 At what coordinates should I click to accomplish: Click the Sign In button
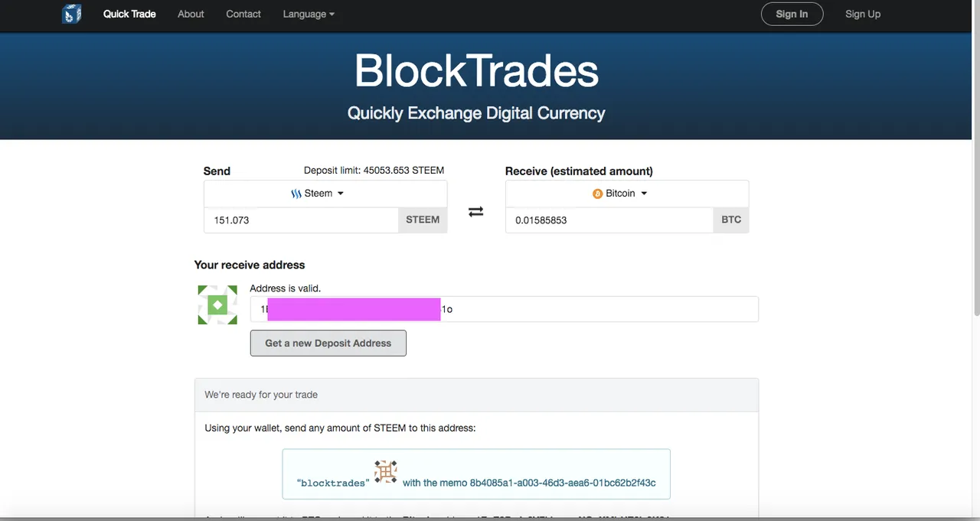792,14
